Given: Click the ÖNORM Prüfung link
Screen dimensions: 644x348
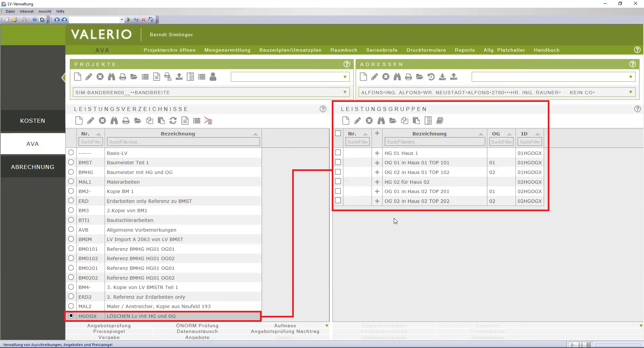Looking at the screenshot, I should 197,326.
